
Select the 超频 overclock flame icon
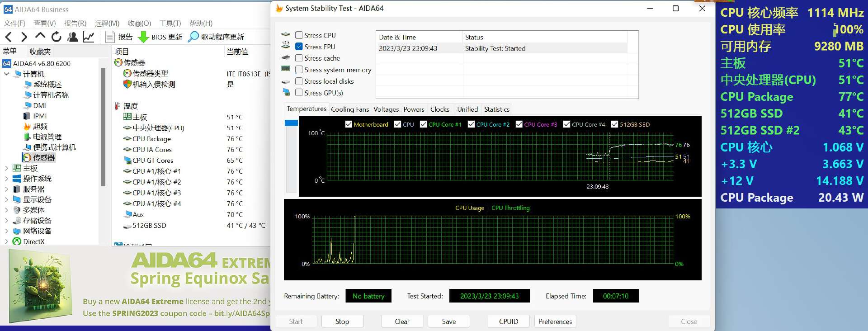click(x=27, y=126)
